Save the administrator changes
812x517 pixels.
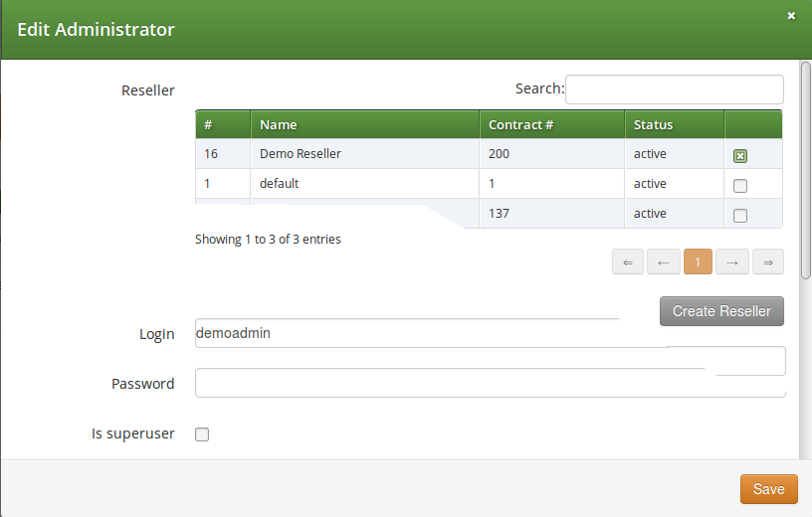pyautogui.click(x=768, y=489)
